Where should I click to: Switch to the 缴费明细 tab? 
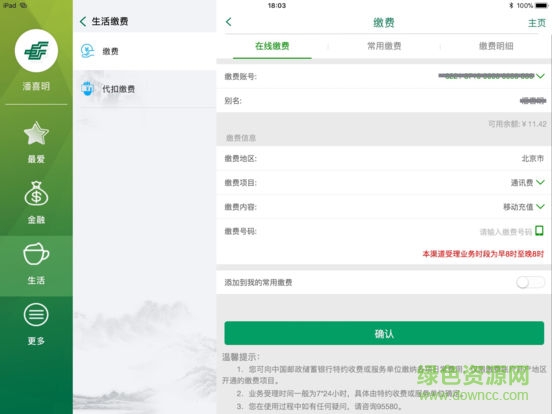point(496,46)
